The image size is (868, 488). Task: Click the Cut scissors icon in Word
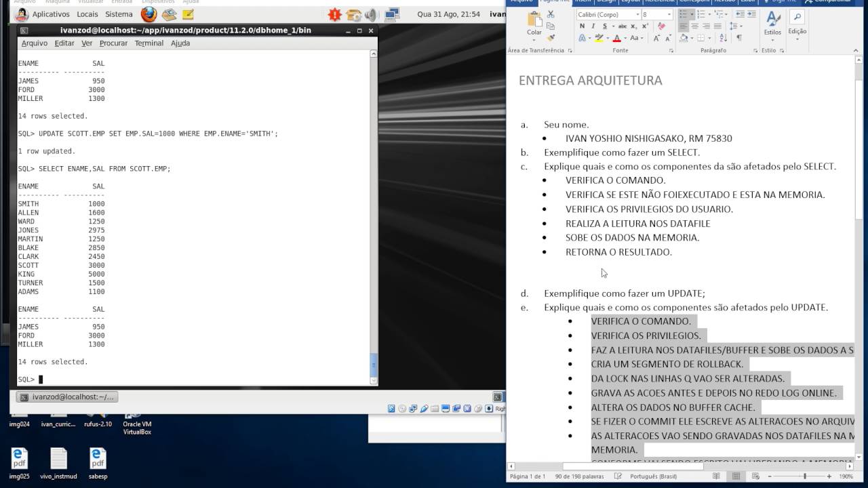(550, 14)
